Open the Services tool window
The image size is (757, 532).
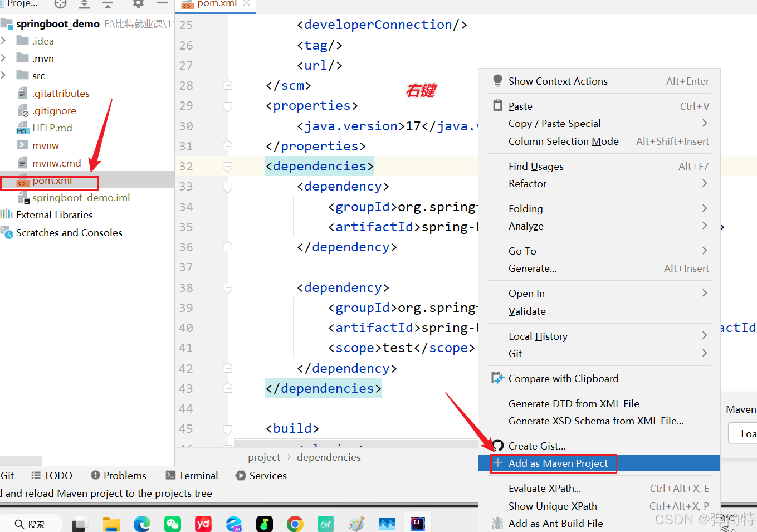[x=261, y=475]
